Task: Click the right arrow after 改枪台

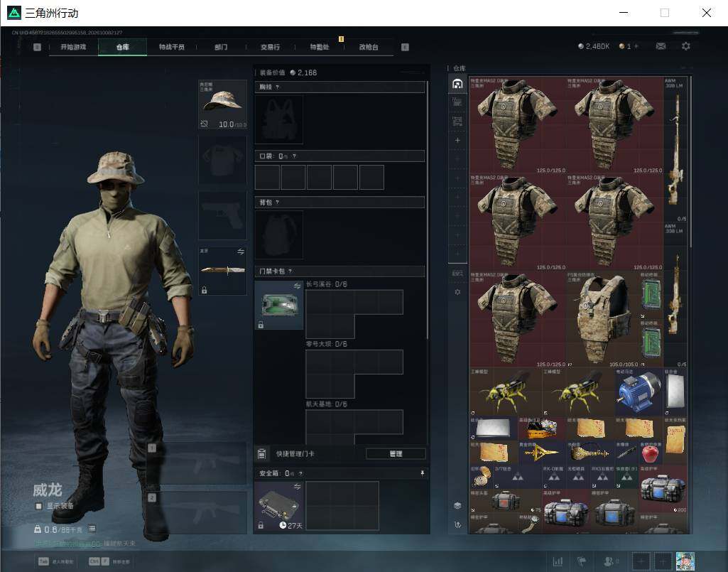Action: [405, 47]
